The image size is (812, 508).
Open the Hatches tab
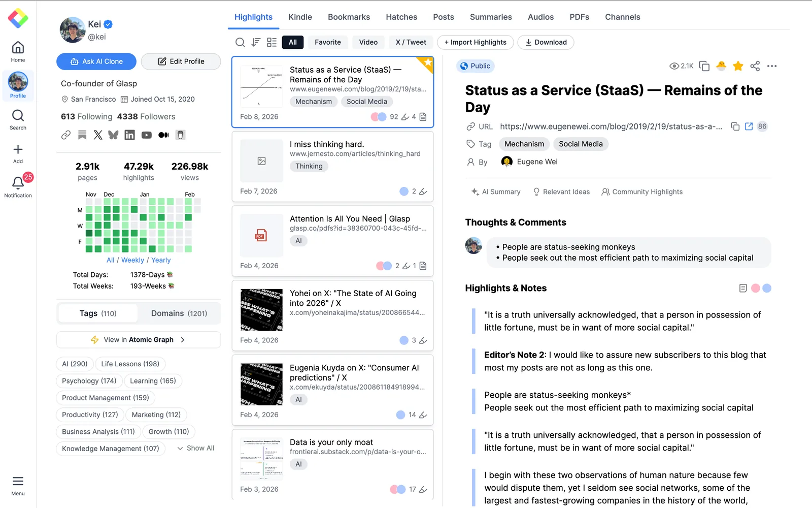click(401, 17)
